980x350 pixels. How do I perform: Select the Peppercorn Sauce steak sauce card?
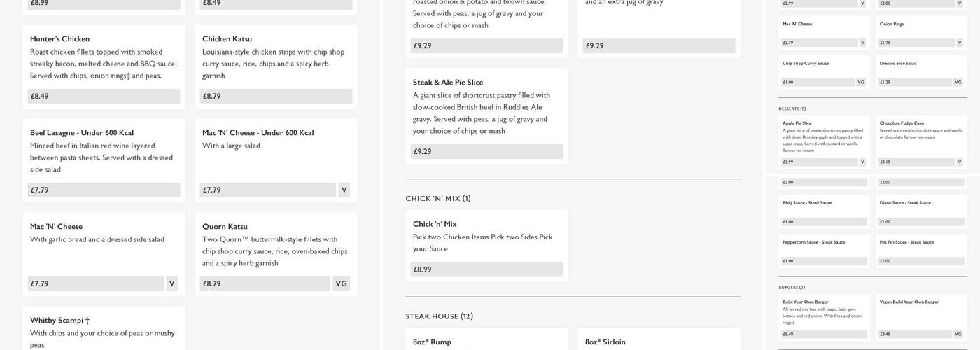tap(823, 251)
